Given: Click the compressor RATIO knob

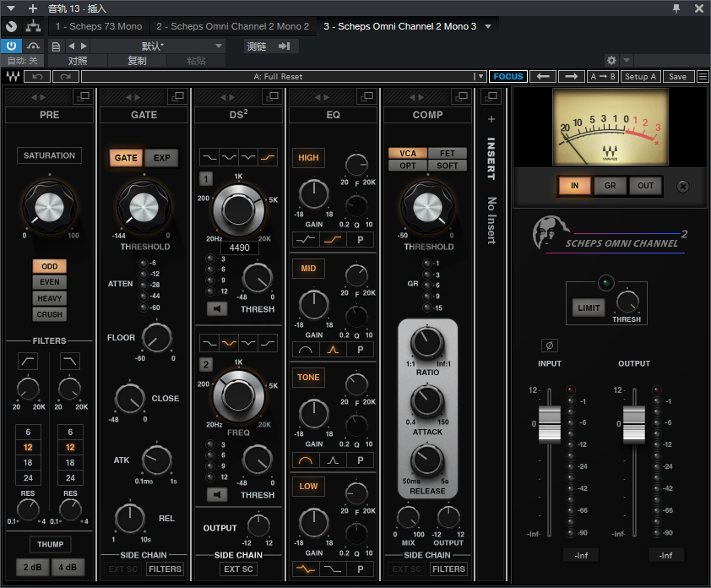Looking at the screenshot, I should [427, 343].
